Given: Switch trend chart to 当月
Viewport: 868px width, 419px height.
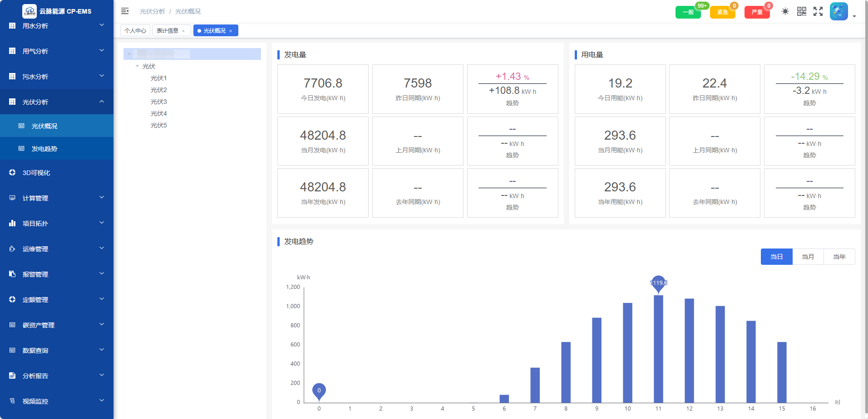Looking at the screenshot, I should pos(808,257).
